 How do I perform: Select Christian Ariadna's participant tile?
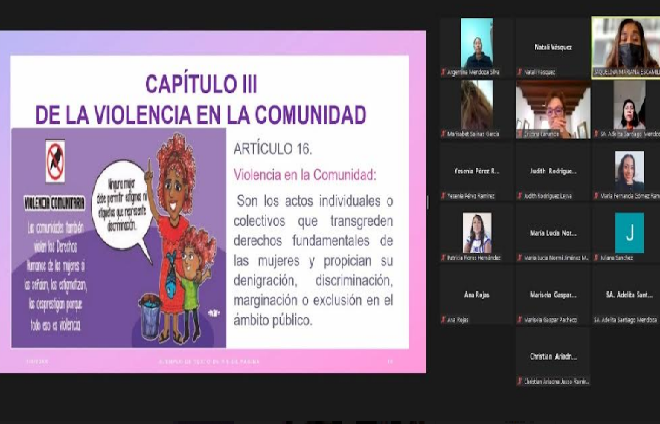click(x=552, y=355)
